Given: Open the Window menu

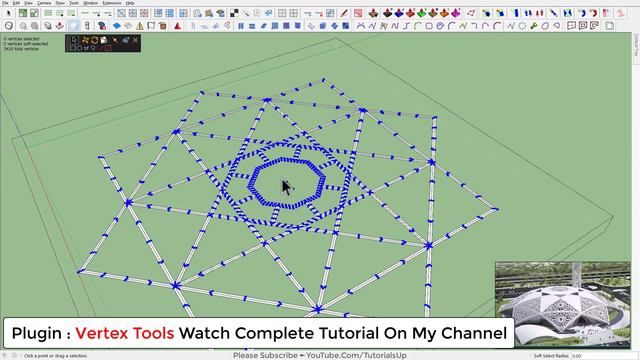Looking at the screenshot, I should pyautogui.click(x=91, y=3).
